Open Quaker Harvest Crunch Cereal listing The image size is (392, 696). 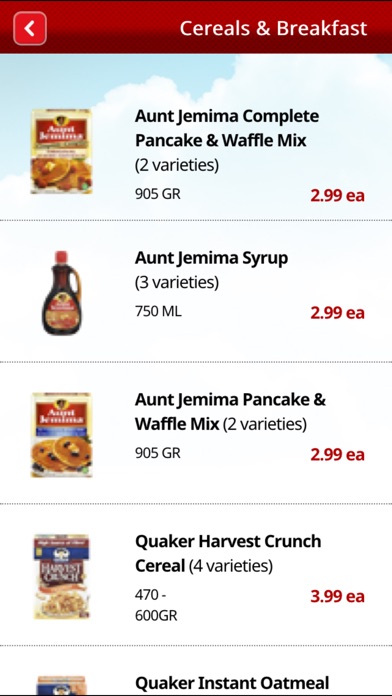point(196,575)
